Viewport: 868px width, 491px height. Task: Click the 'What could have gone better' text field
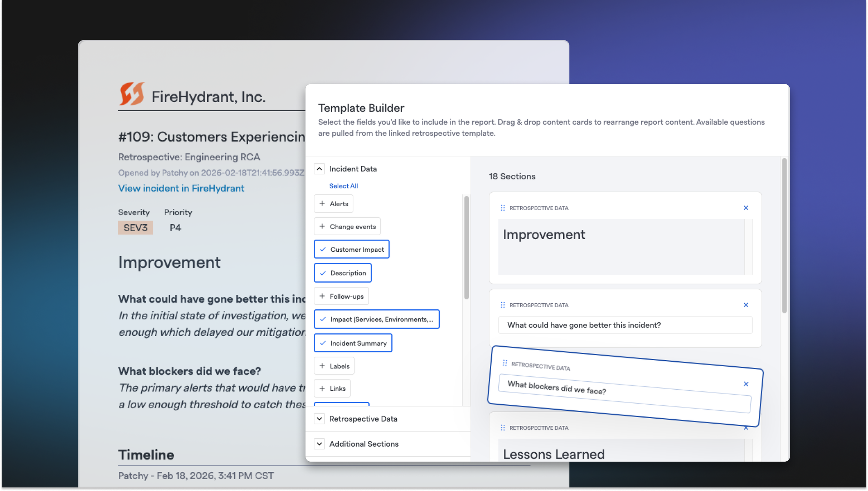pos(625,325)
